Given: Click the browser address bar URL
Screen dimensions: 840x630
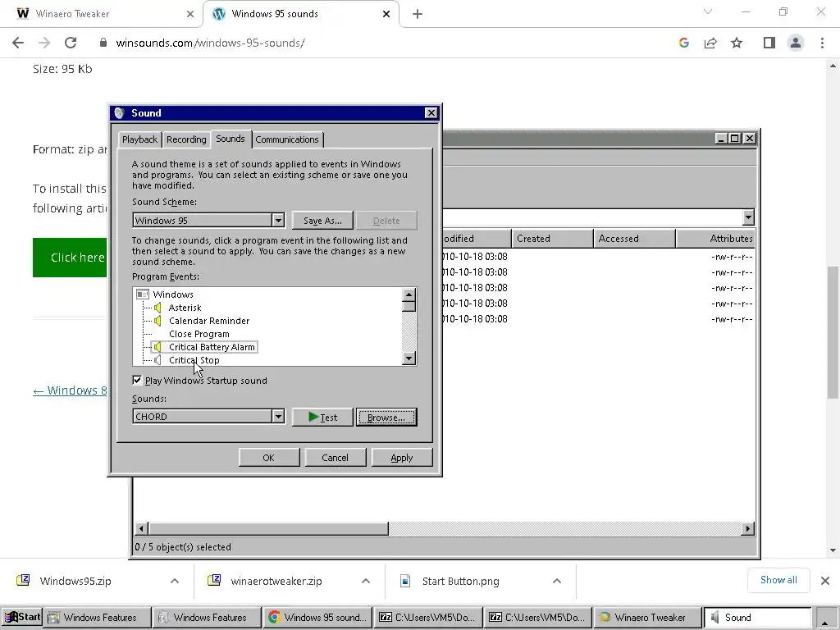Looking at the screenshot, I should [x=211, y=43].
